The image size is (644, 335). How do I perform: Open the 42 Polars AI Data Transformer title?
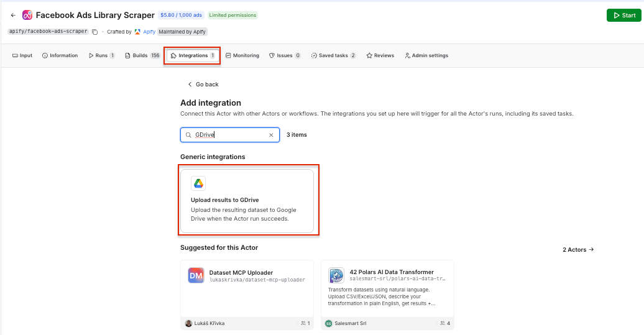click(392, 272)
